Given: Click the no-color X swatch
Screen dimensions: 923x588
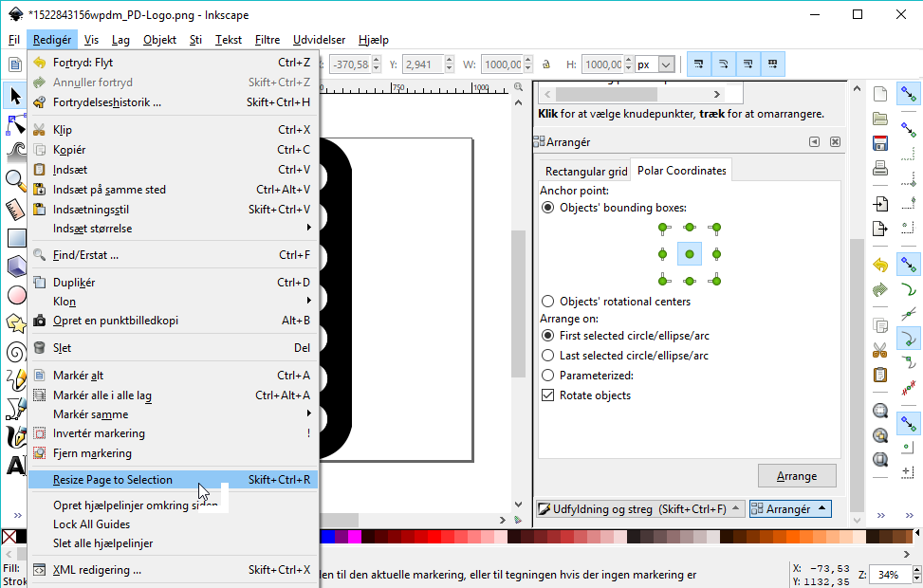Looking at the screenshot, I should (9, 537).
